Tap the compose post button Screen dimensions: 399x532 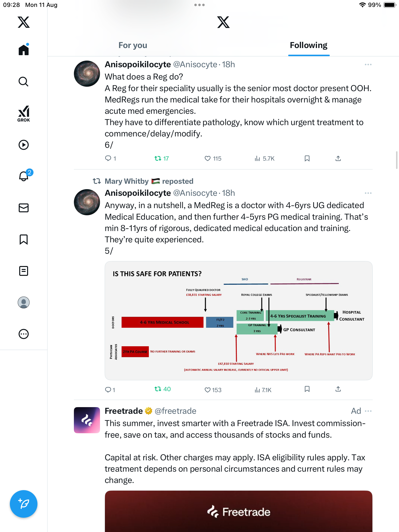point(24,504)
